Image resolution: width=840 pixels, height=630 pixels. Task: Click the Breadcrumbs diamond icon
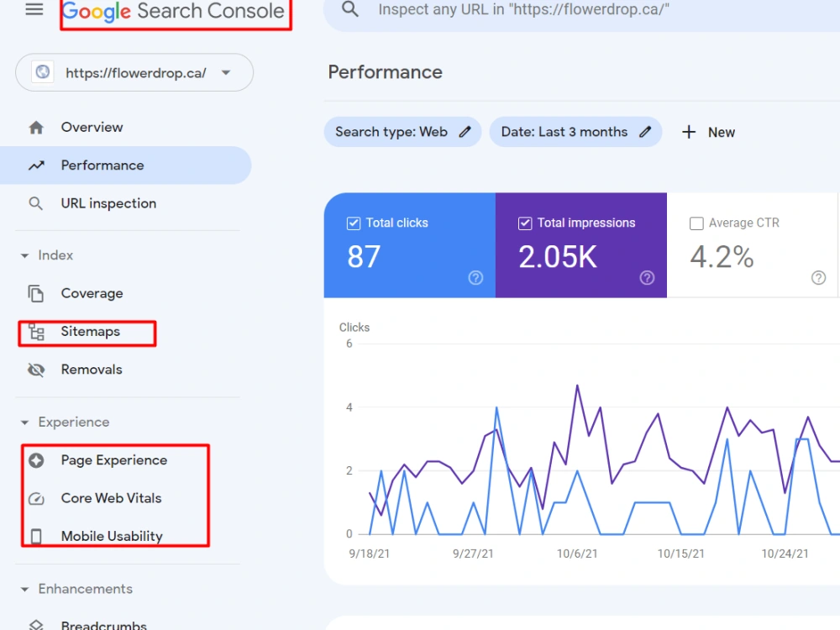pyautogui.click(x=36, y=625)
